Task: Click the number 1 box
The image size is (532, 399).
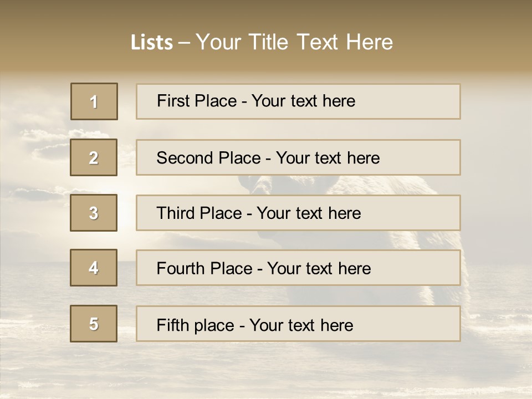Action: [x=94, y=101]
